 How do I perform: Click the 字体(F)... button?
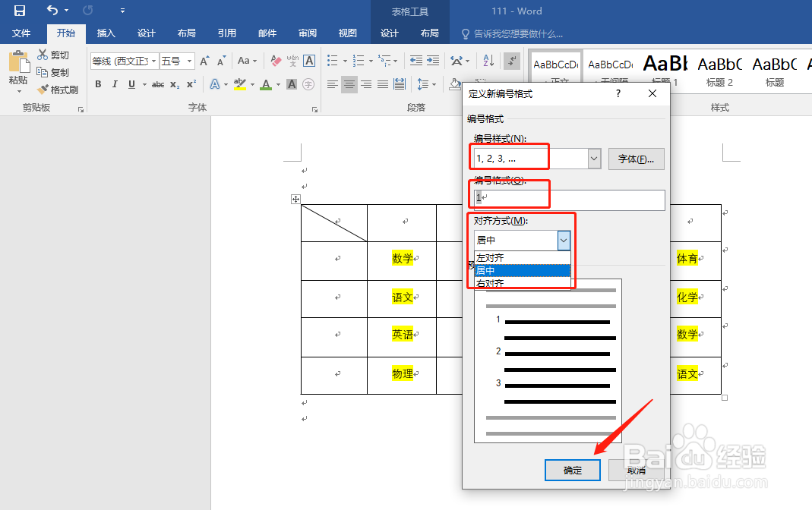pyautogui.click(x=636, y=159)
